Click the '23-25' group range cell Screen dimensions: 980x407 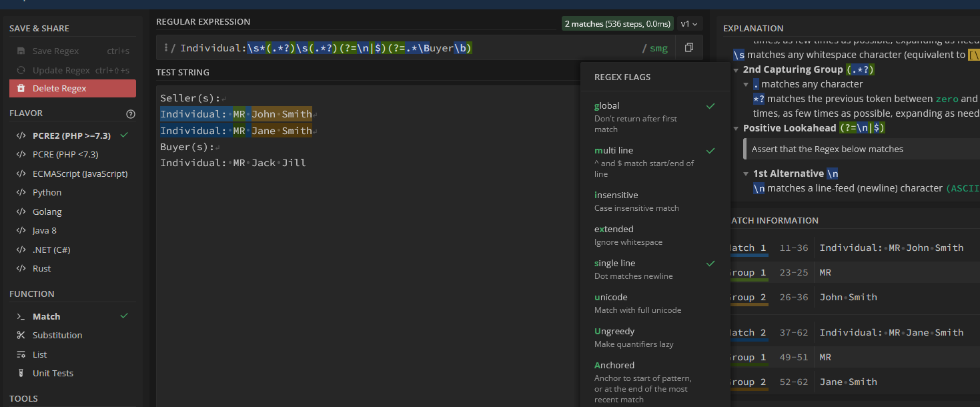click(x=794, y=272)
